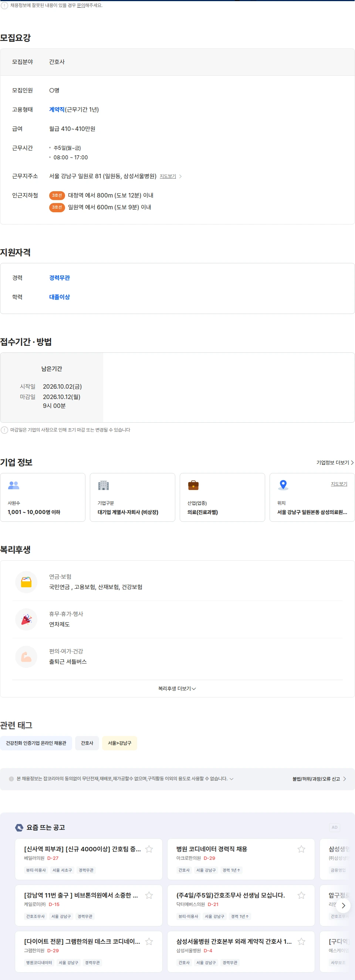Click the 요즘 뜨는 공고 logo icon
355x980 pixels.
click(19, 827)
